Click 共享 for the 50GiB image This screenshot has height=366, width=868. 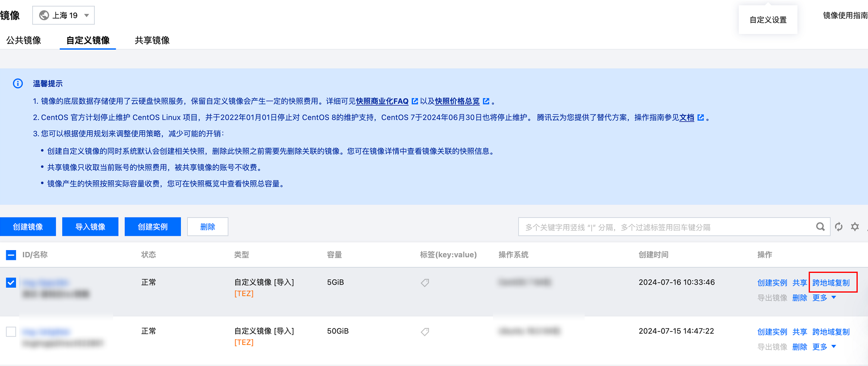point(800,332)
